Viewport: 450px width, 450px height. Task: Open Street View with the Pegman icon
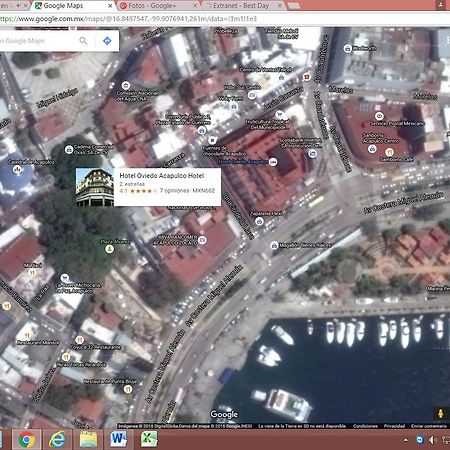tap(440, 414)
